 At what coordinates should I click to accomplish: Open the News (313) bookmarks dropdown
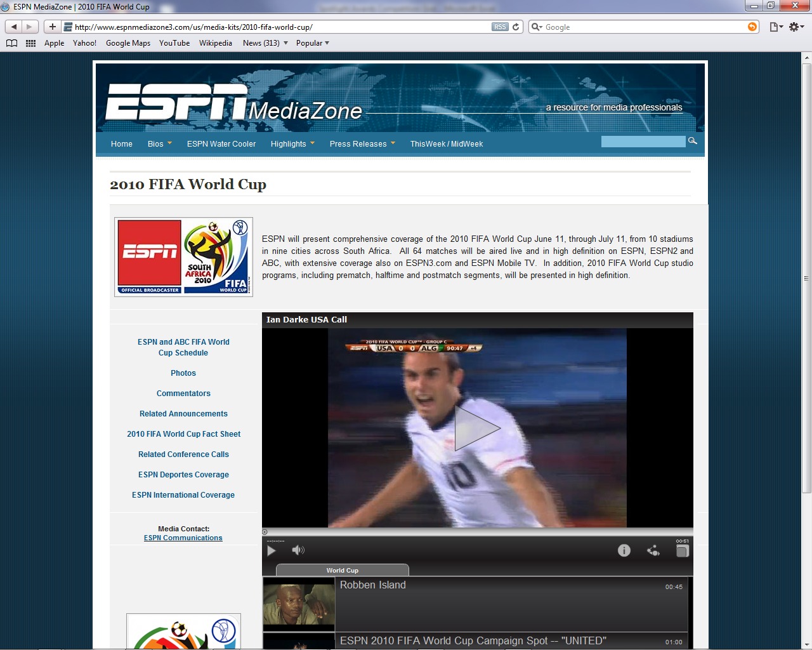pos(265,43)
